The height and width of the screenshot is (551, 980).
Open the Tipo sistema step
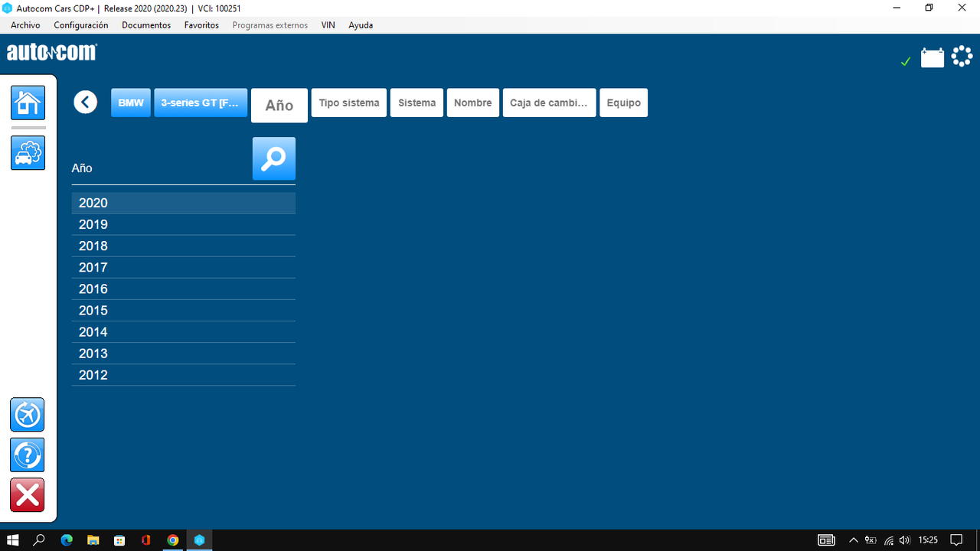coord(349,103)
